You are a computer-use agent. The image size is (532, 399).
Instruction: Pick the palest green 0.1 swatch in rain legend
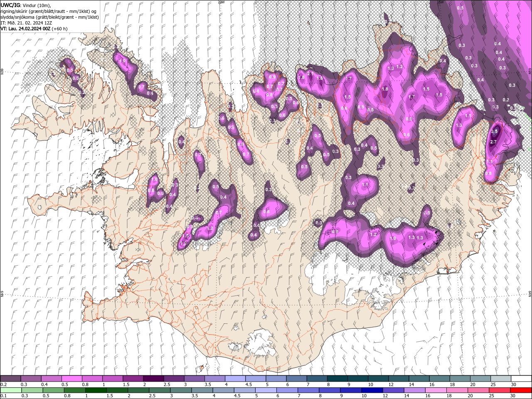10,390
